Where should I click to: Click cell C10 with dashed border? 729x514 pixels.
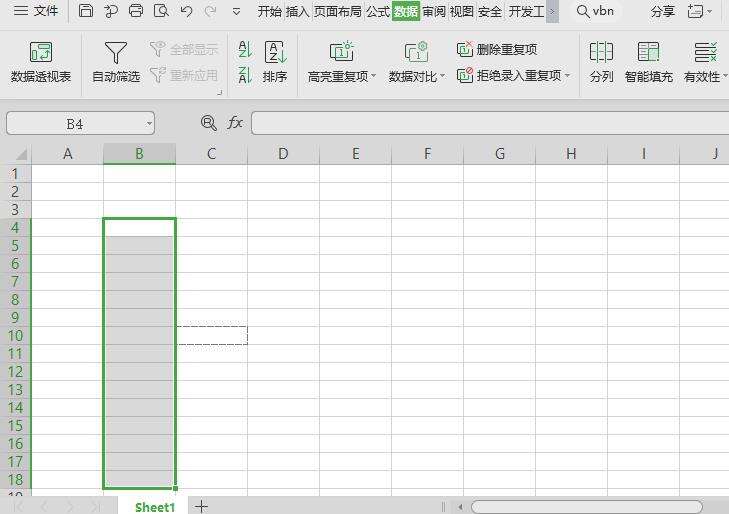point(212,336)
